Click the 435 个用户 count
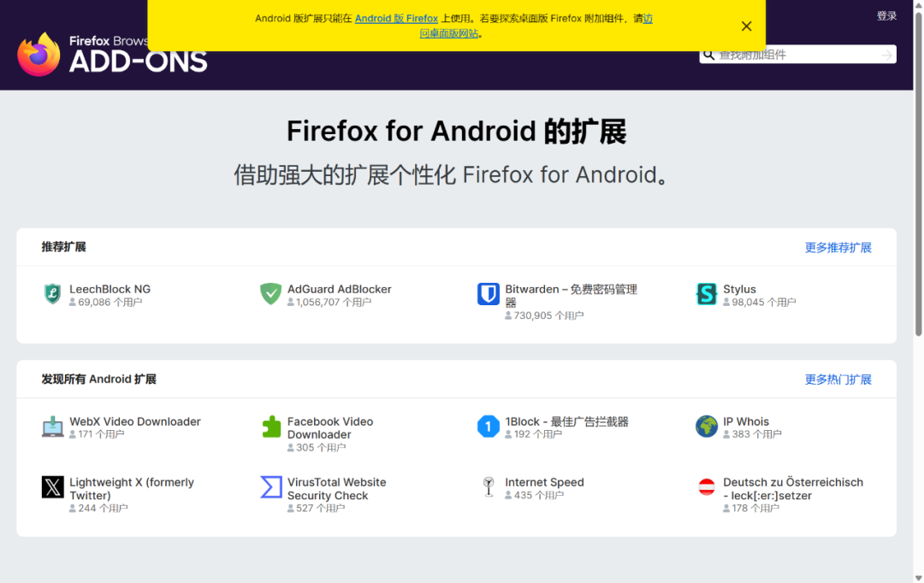 click(534, 495)
